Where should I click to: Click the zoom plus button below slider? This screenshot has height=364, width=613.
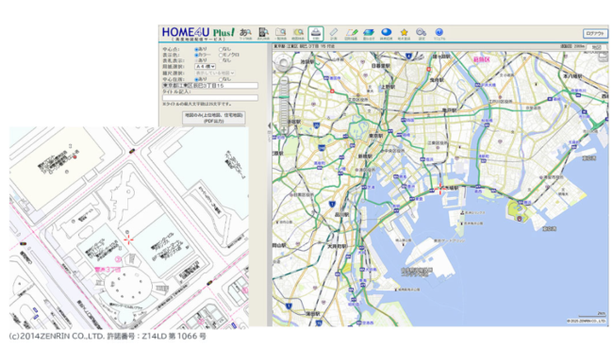click(284, 129)
